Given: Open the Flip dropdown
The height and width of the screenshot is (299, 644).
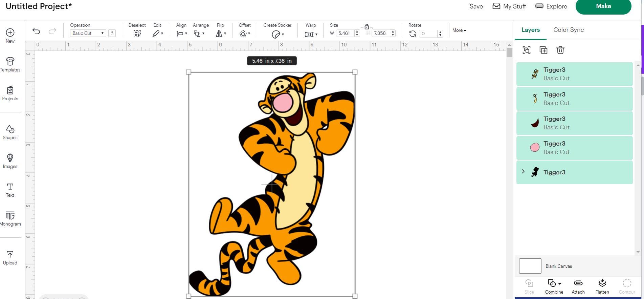Looking at the screenshot, I should (221, 34).
